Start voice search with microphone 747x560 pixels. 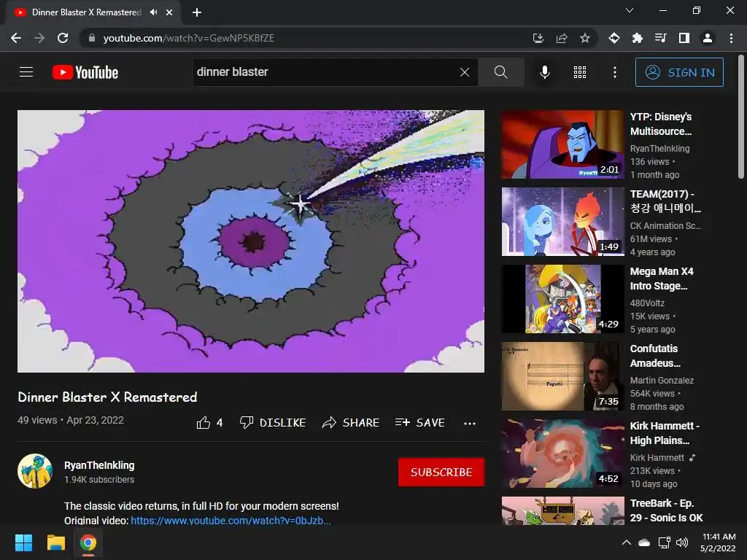click(x=544, y=72)
